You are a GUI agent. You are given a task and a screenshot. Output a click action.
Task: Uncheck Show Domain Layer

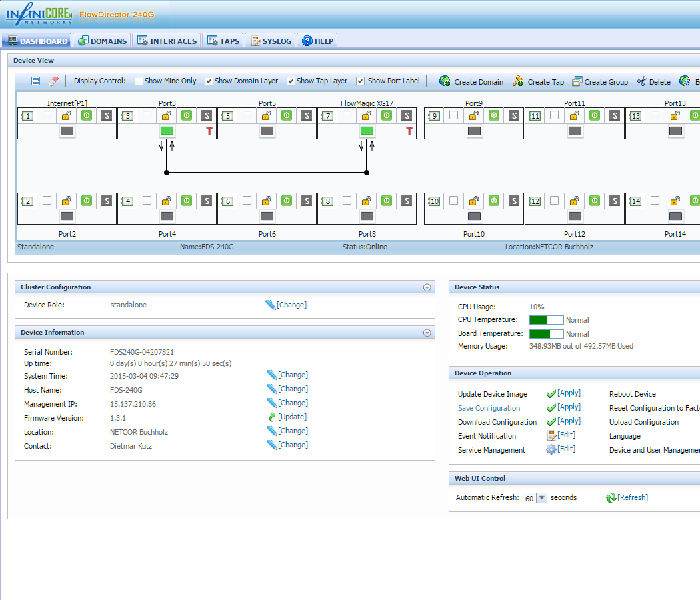click(209, 81)
